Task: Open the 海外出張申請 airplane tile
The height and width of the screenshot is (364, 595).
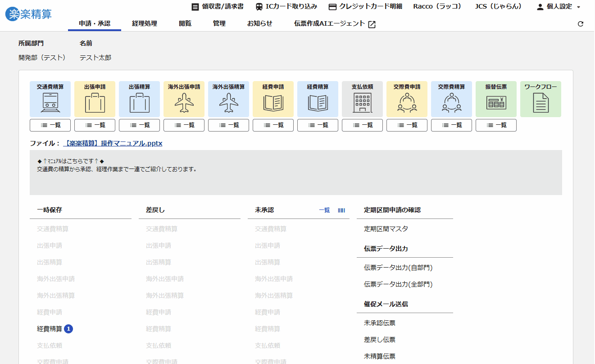Action: (184, 99)
